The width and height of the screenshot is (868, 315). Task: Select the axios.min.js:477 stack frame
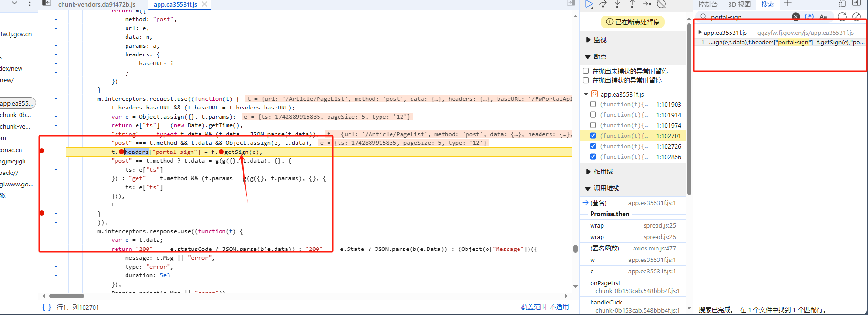click(x=633, y=248)
